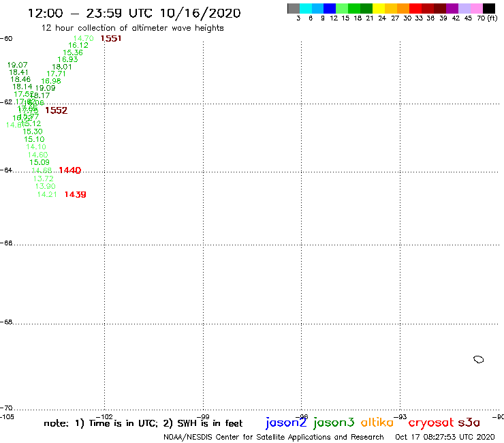Click the '-105' longitude label at the corner
Viewport: 504px width, 443px height.
[7, 417]
